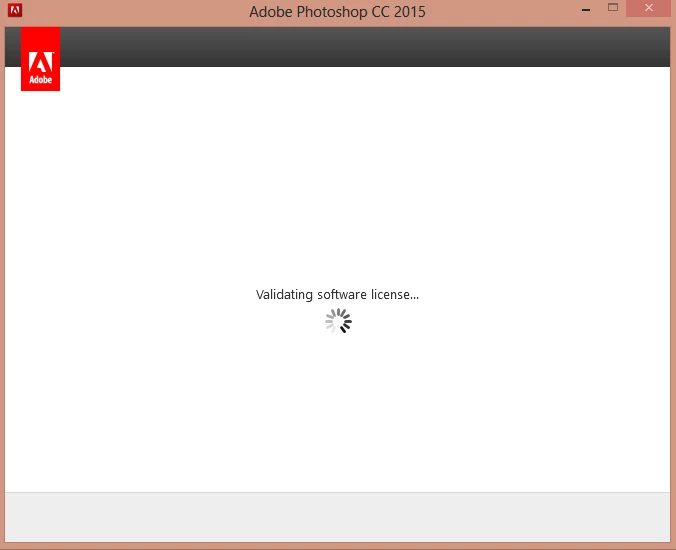Open the title bar Adobe app icon

(15, 10)
